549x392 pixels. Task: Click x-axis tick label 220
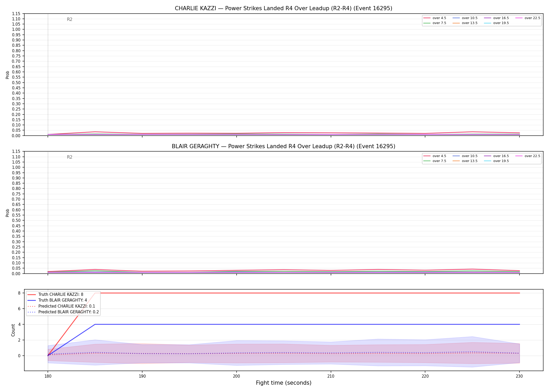click(425, 376)
